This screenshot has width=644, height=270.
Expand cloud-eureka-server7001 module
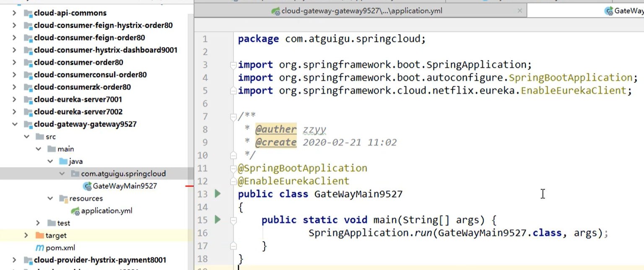(x=14, y=100)
